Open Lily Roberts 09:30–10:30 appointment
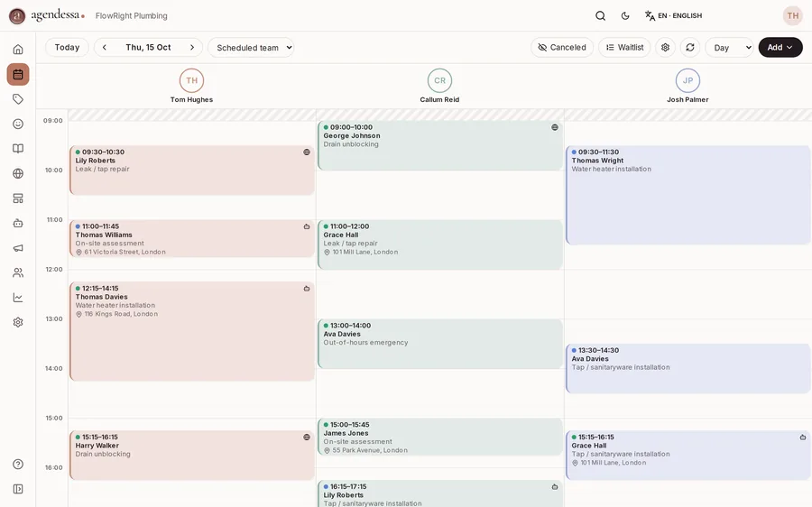The height and width of the screenshot is (507, 812). click(191, 171)
